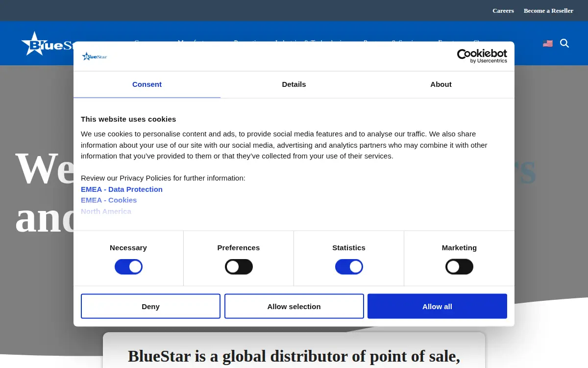The image size is (588, 368).
Task: Click the Deny button
Action: click(150, 306)
